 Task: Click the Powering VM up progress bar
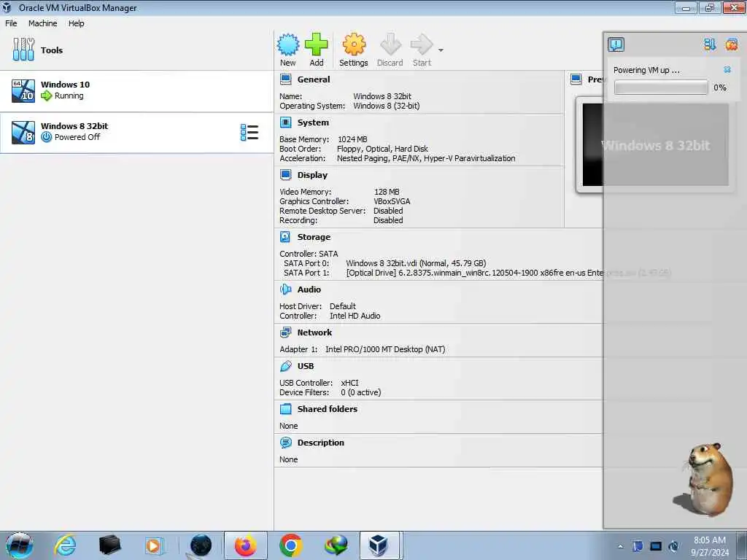point(661,87)
